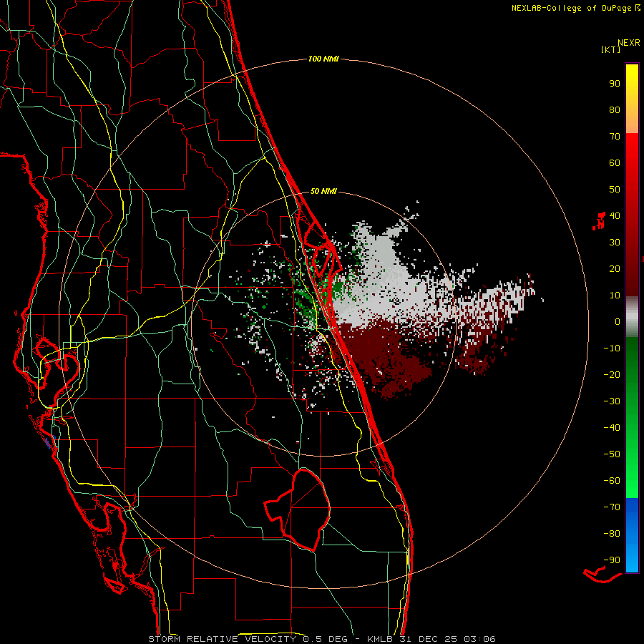Click the NEXR label above the scale
Image resolution: width=644 pixels, height=644 pixels.
click(x=629, y=43)
